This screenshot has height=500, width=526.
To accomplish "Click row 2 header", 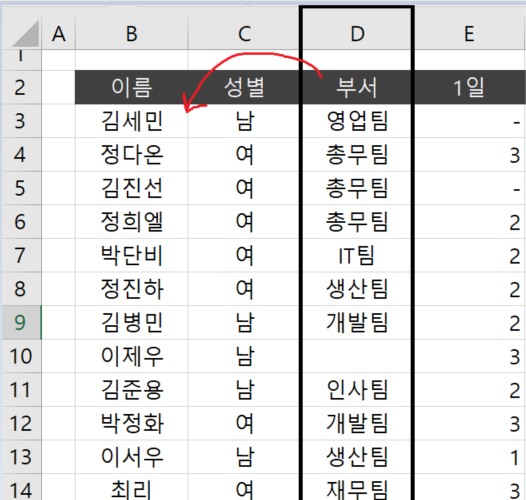I will click(21, 87).
